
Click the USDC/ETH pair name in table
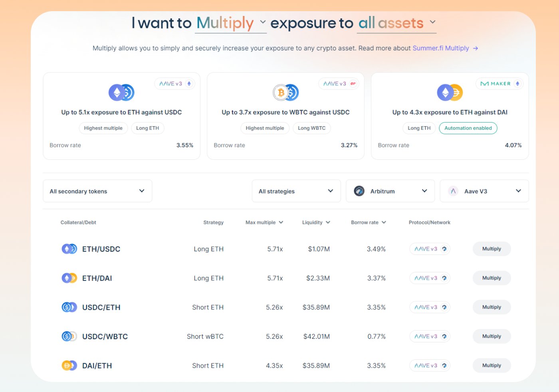(101, 307)
